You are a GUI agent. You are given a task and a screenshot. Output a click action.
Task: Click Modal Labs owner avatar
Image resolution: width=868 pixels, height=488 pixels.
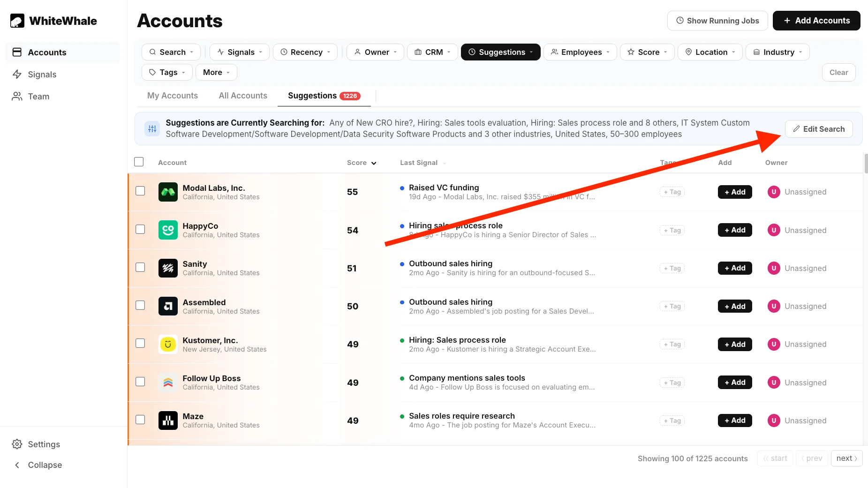click(774, 192)
